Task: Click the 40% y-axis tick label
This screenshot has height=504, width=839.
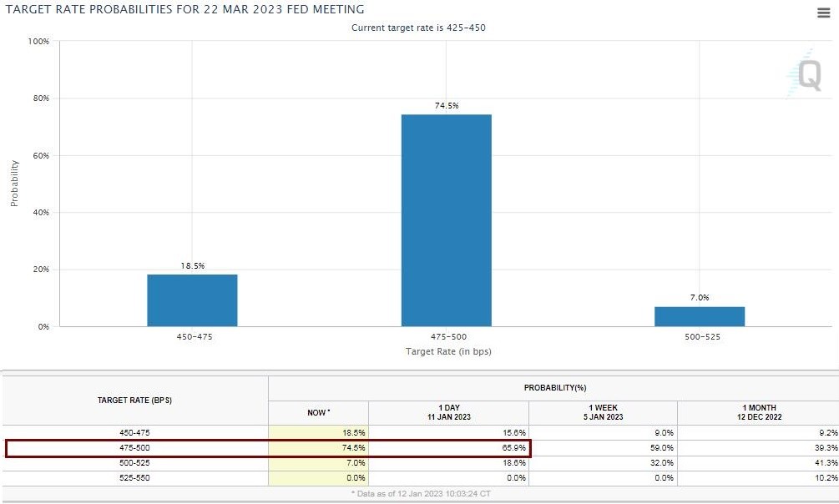Action: (41, 213)
